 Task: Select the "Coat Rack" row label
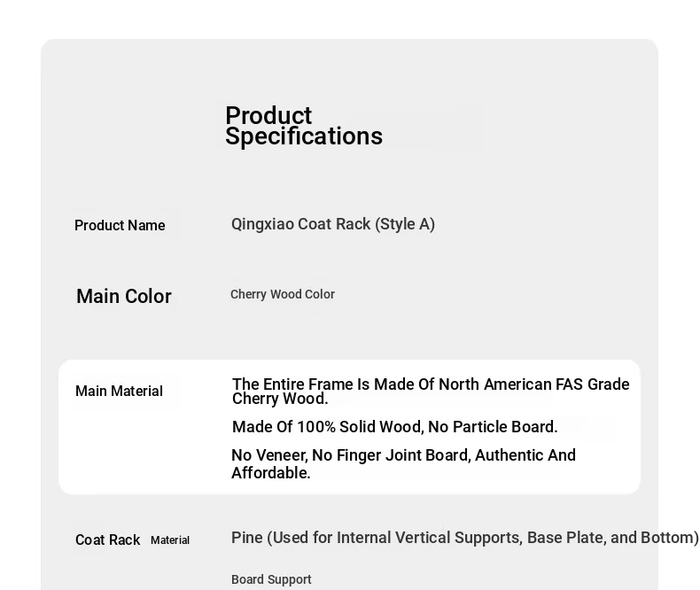107,540
